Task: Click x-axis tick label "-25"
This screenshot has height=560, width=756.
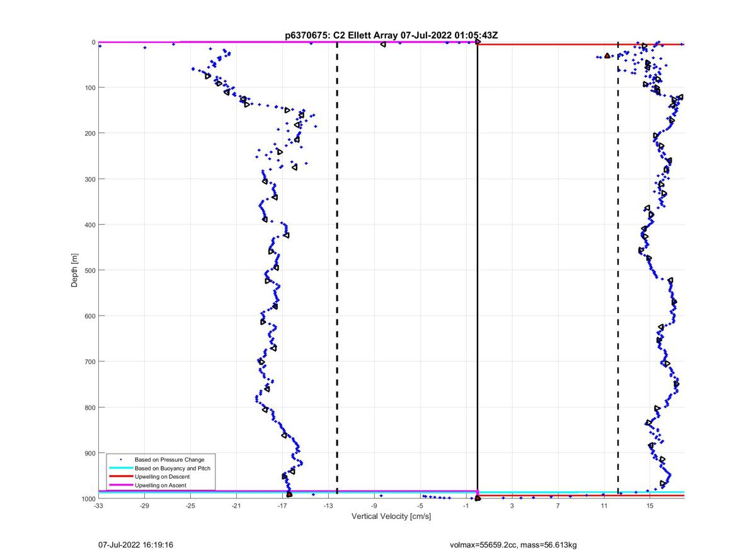Action: click(x=190, y=505)
